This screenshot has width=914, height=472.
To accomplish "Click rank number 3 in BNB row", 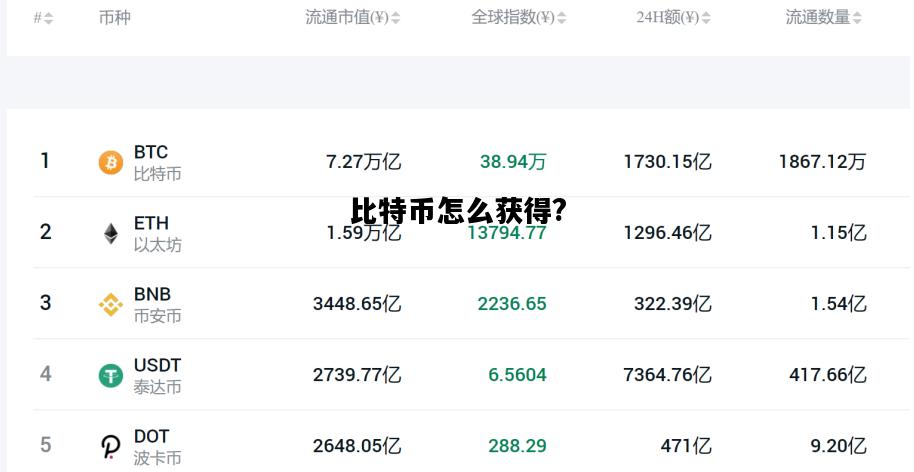I will pos(45,303).
